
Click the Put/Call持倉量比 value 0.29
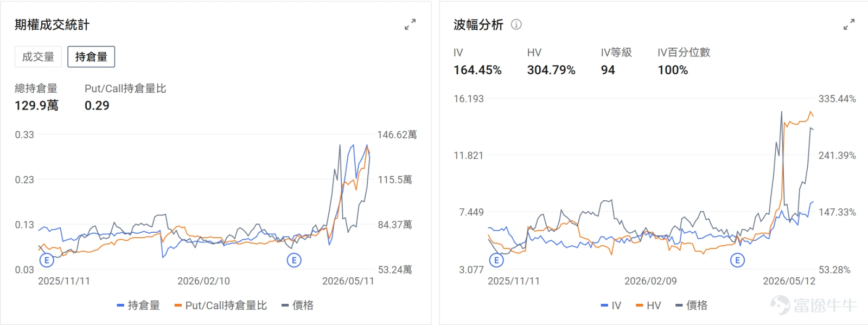pyautogui.click(x=97, y=105)
